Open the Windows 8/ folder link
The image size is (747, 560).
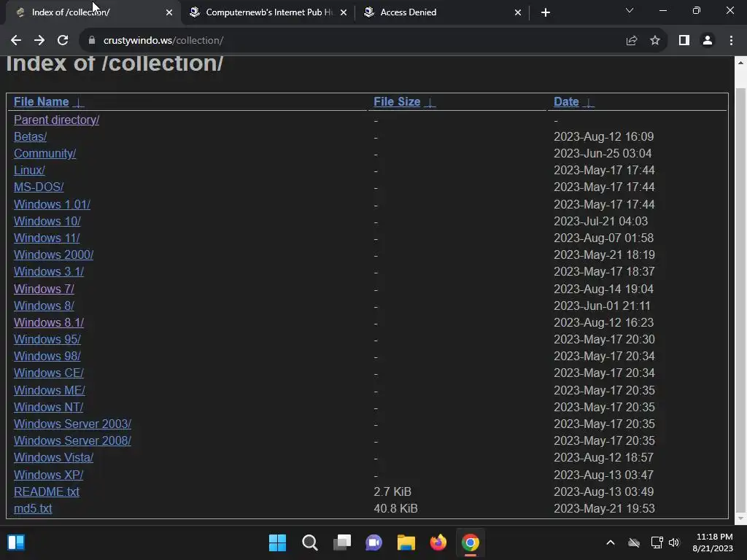pyautogui.click(x=44, y=306)
